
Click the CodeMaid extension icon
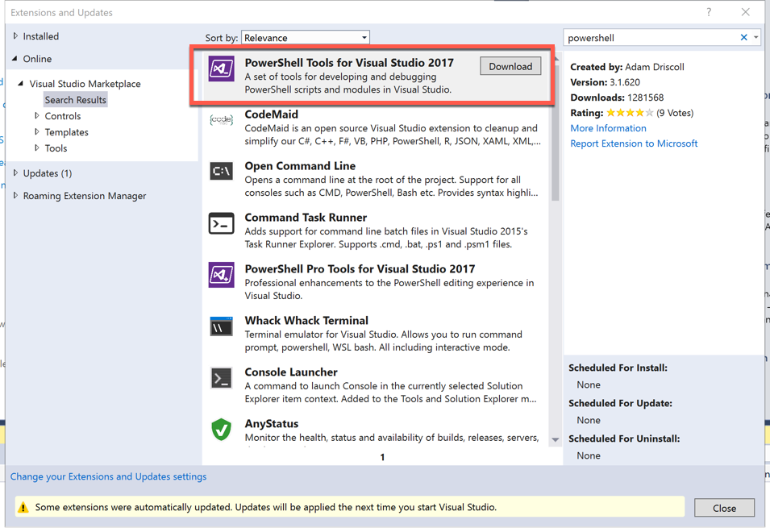pyautogui.click(x=221, y=119)
